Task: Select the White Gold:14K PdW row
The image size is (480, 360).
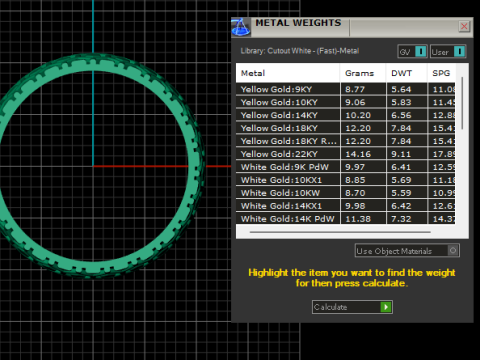Action: pyautogui.click(x=345, y=219)
